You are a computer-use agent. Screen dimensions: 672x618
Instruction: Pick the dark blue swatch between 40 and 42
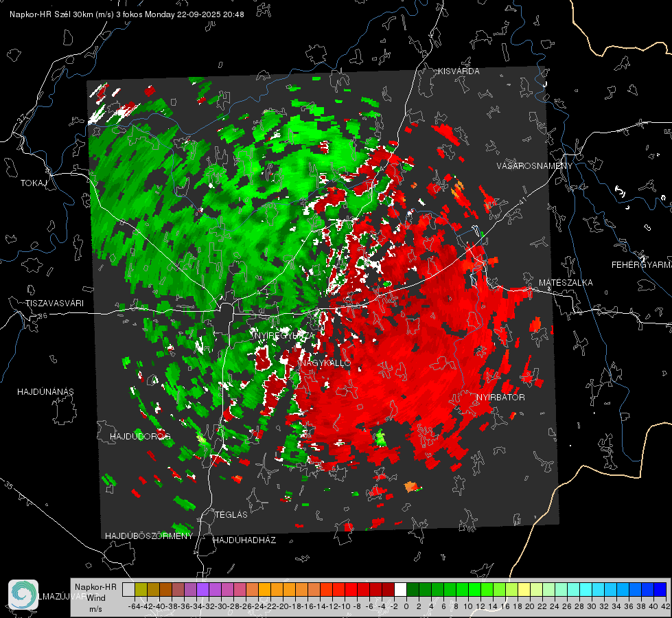click(660, 590)
